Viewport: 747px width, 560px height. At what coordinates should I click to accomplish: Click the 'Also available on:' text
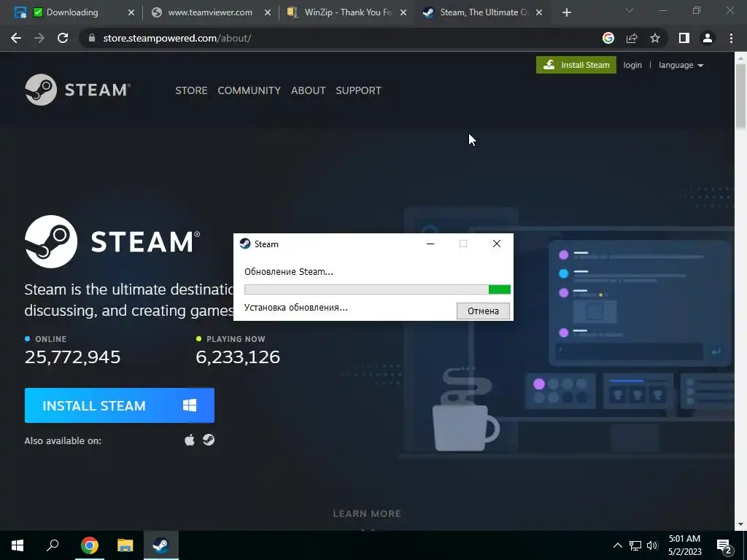pos(63,440)
